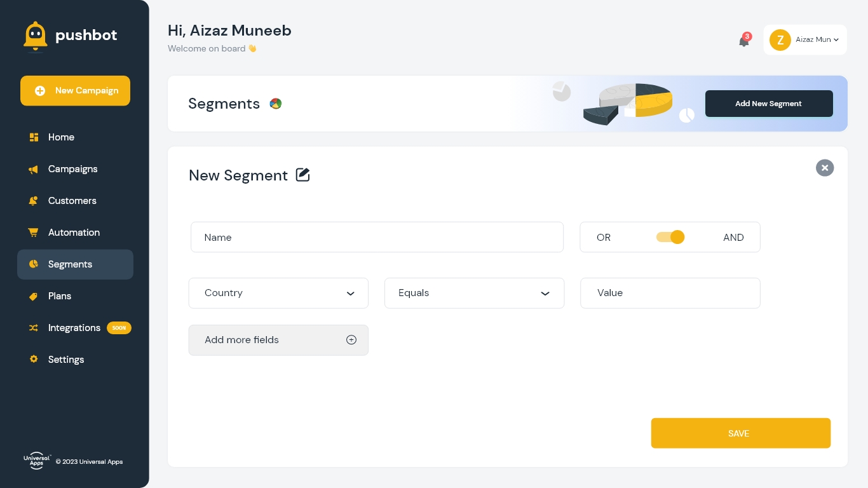The image size is (868, 488).
Task: Click the plus circle in Add more fields
Action: coord(351,340)
